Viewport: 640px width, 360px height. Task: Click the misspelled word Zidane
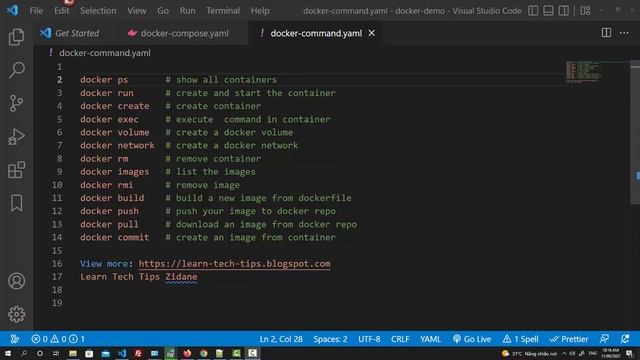[x=181, y=277]
